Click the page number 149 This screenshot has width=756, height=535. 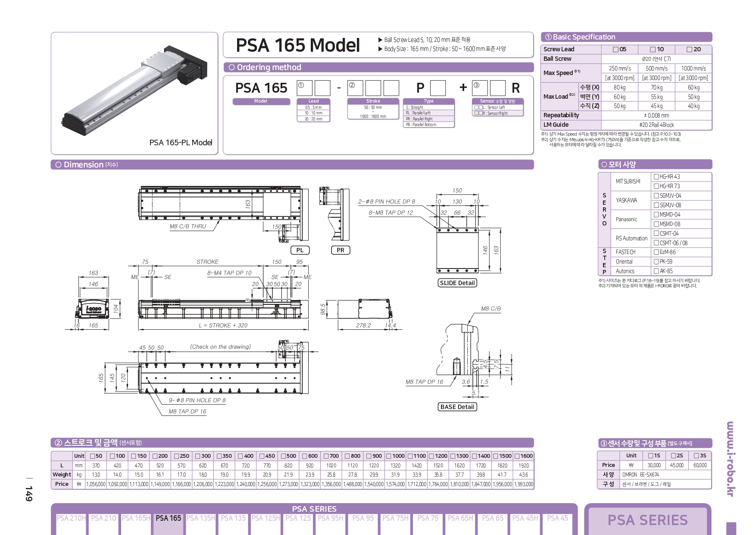pos(29,494)
